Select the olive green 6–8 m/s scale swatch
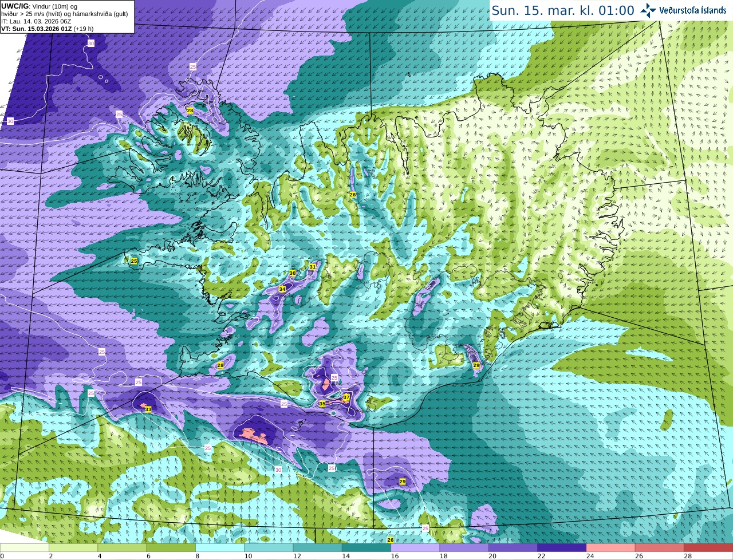The height and width of the screenshot is (560, 733). click(171, 548)
